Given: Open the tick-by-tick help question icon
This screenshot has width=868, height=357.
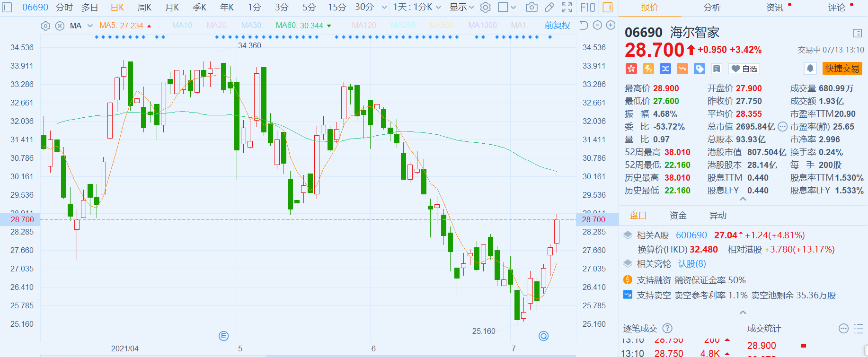Looking at the screenshot, I should tap(667, 328).
